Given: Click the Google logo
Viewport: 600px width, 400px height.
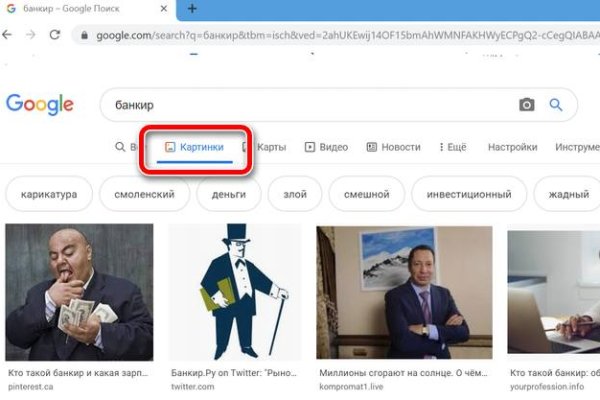Looking at the screenshot, I should pos(40,105).
